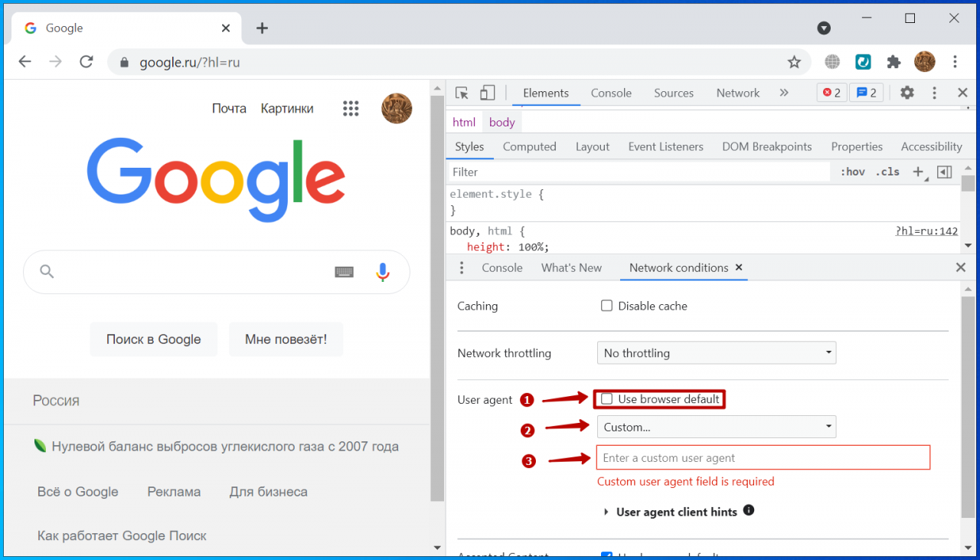Open the Computed tab
The width and height of the screenshot is (980, 560).
pos(530,146)
